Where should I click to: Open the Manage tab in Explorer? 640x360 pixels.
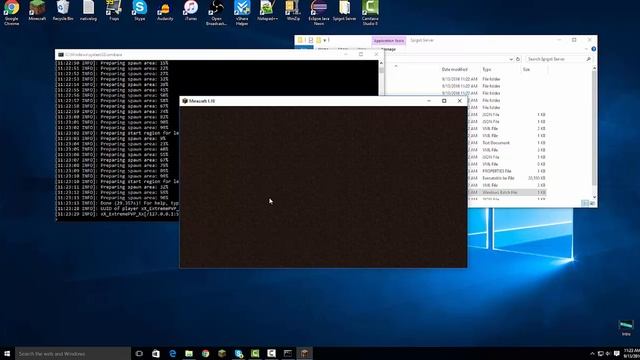[389, 49]
